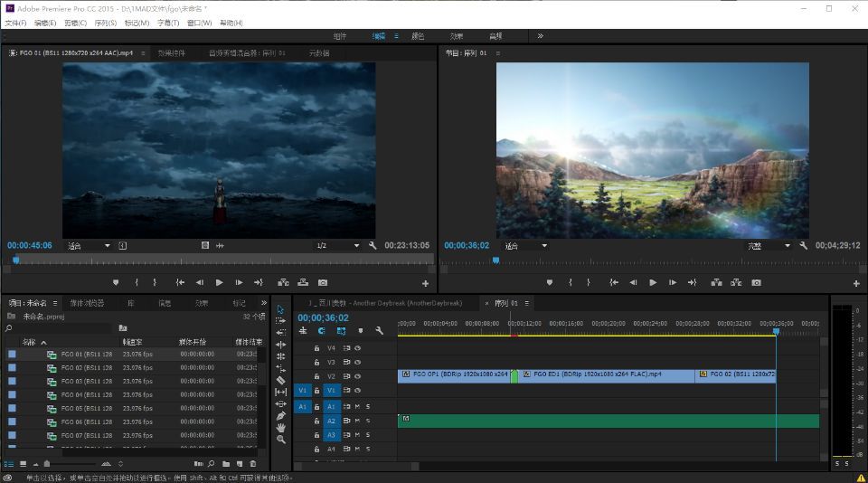Click Insert button in Source monitor
Screen dimensions: 868x483
pyautogui.click(x=283, y=282)
